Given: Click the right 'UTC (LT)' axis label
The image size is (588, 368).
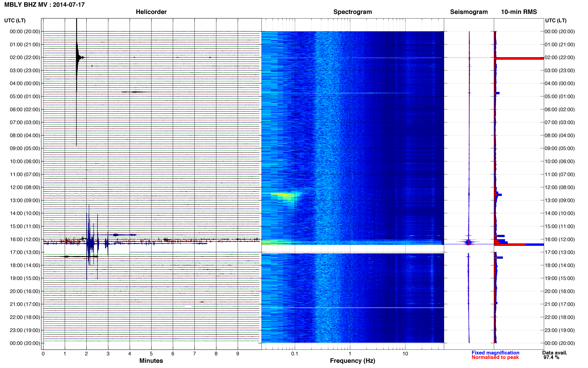Looking at the screenshot, I should [x=556, y=20].
